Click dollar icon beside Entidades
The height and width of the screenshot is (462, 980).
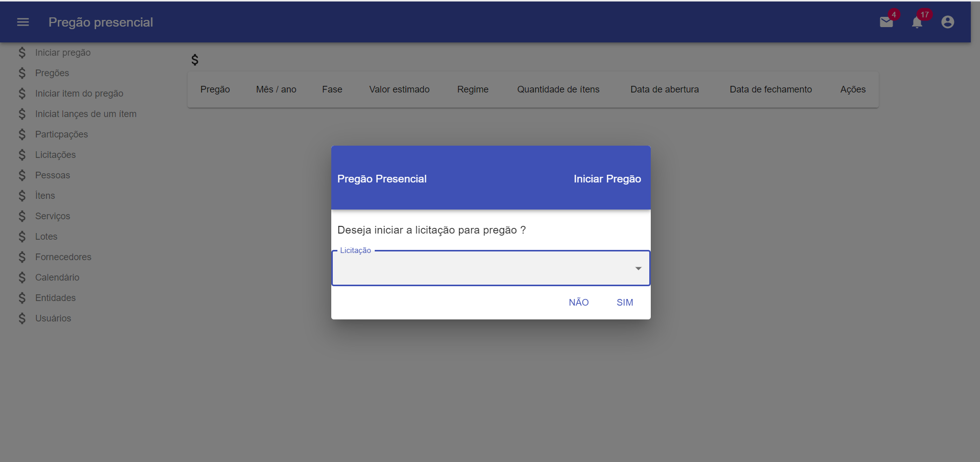click(22, 298)
